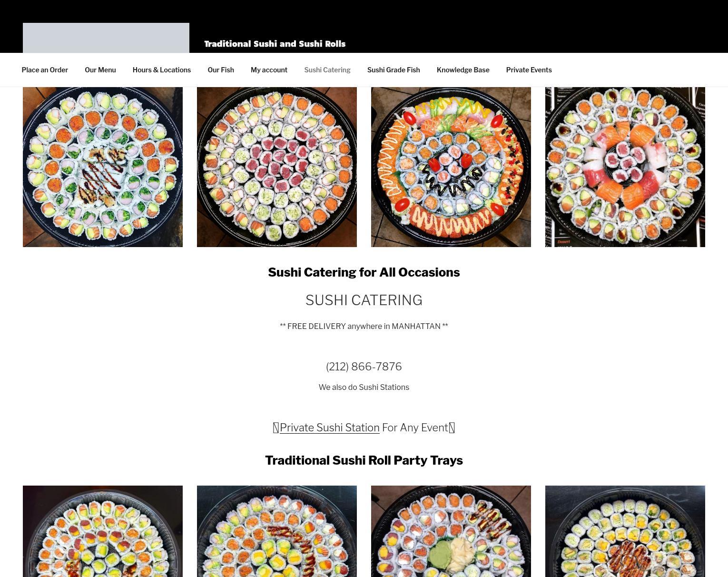
Task: Open first sushi platter photo with drizzled sauce
Action: (103, 167)
